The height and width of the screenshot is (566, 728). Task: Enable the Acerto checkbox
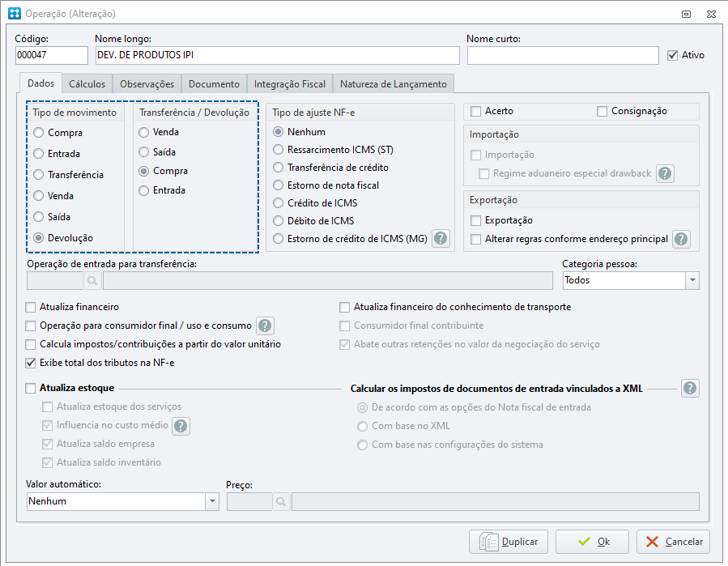point(475,112)
